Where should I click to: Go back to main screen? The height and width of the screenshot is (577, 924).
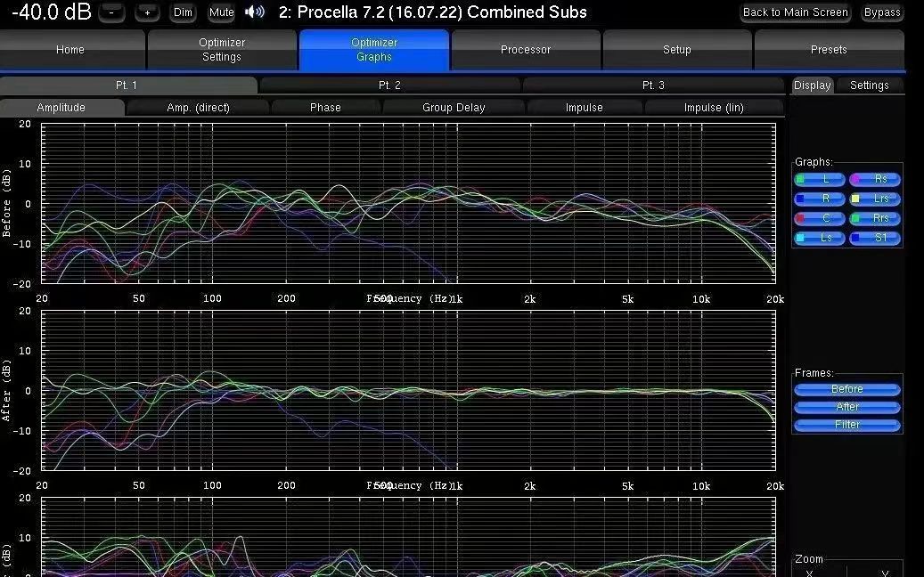click(796, 12)
